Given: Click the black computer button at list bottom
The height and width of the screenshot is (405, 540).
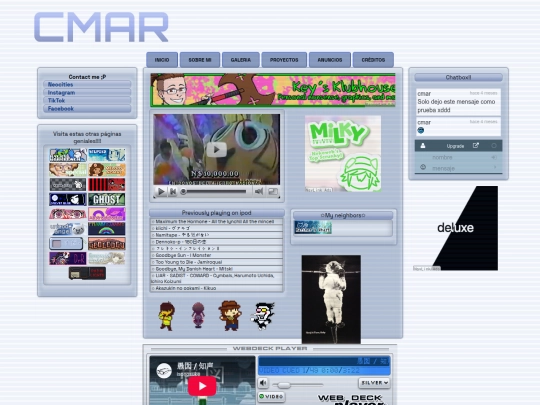Looking at the screenshot, I should click(87, 273).
